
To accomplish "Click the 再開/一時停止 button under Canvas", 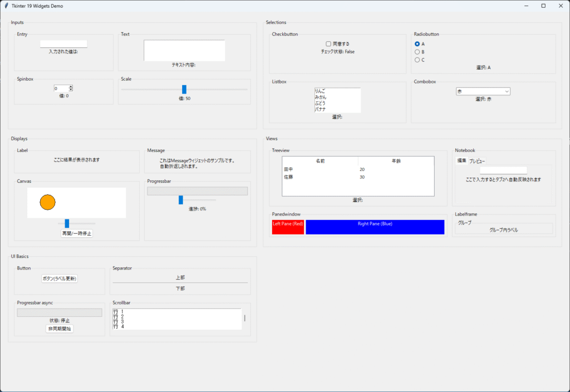I will click(77, 233).
